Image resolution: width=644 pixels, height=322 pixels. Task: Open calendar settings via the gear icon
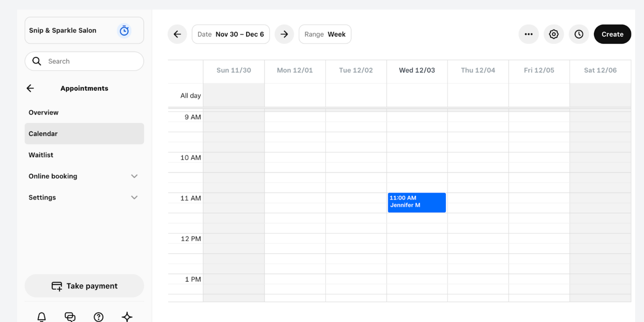554,34
